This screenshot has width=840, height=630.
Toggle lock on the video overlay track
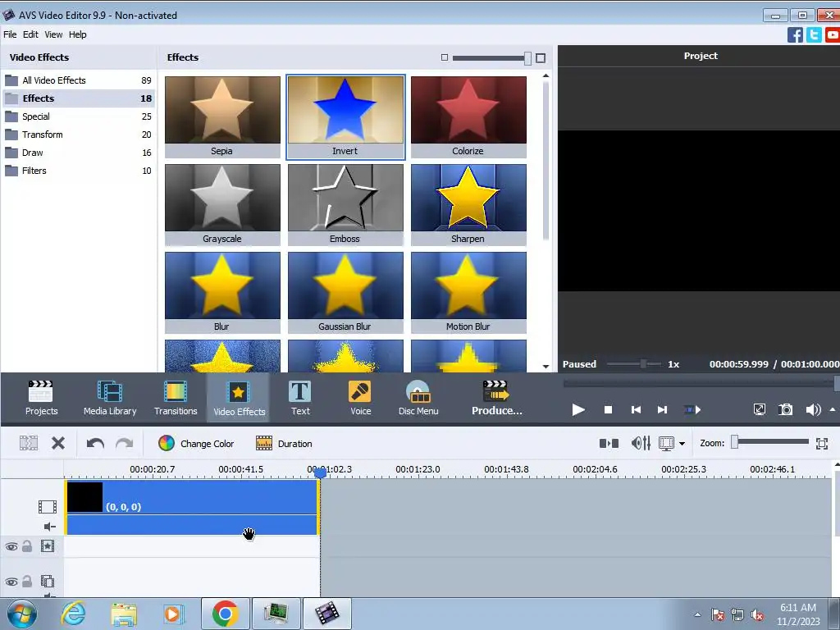pos(27,582)
